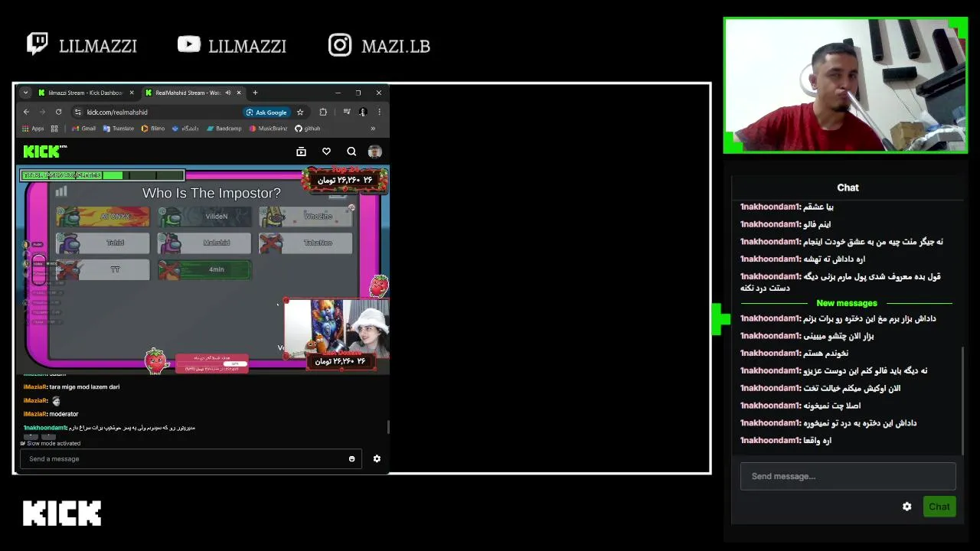Click the Chat panel header
The width and height of the screenshot is (980, 551).
[x=848, y=187]
